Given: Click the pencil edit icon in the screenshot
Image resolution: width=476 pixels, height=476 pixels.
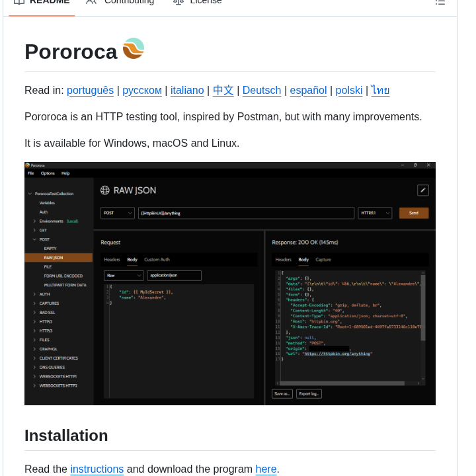Looking at the screenshot, I should click(423, 190).
